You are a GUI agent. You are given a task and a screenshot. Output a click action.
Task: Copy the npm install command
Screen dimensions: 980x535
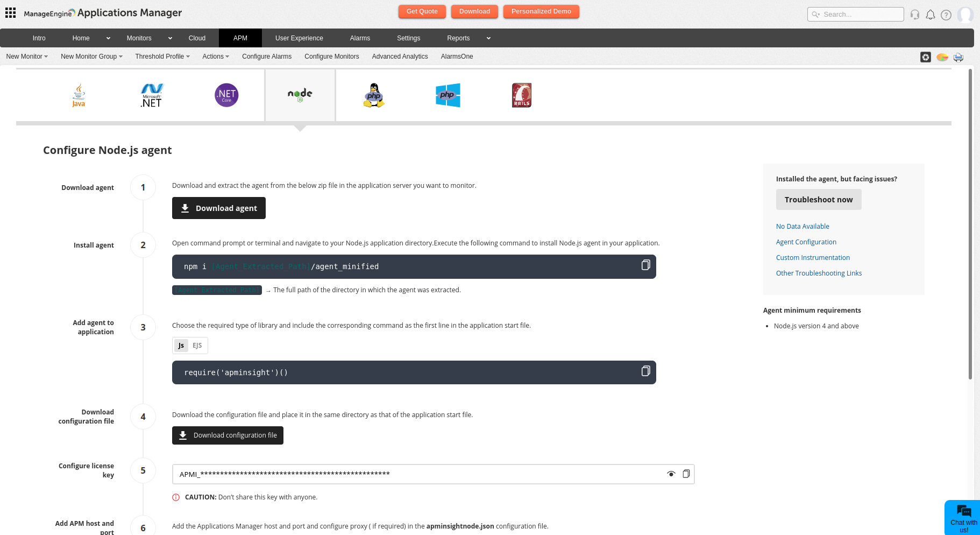coord(645,265)
